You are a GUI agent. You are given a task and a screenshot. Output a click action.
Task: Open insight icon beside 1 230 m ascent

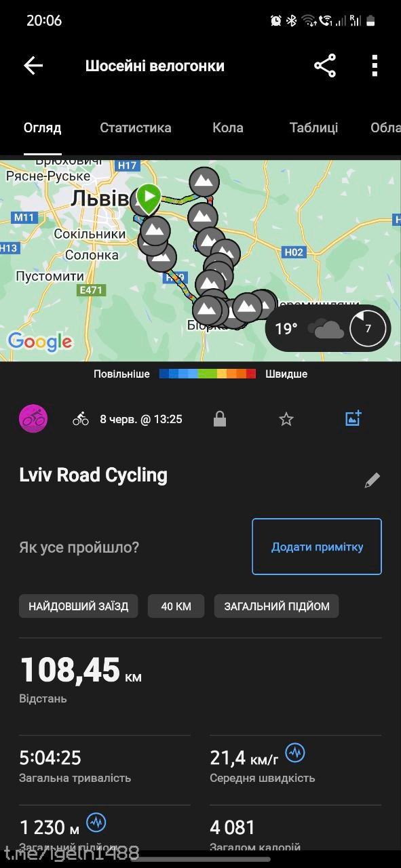pos(96,823)
